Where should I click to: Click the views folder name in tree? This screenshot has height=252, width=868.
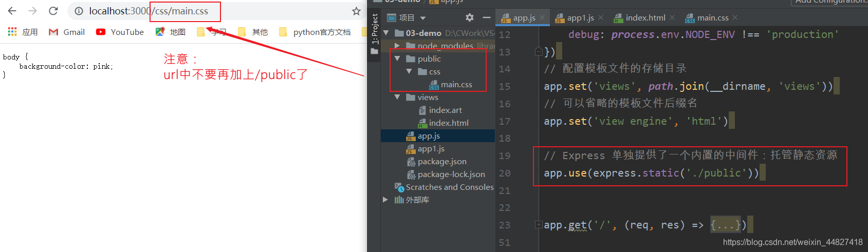point(428,97)
